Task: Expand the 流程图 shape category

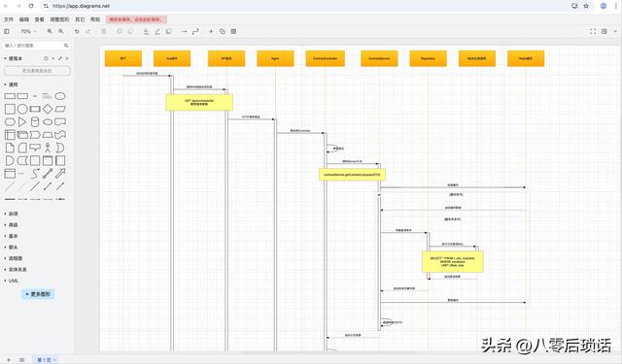Action: (x=16, y=258)
